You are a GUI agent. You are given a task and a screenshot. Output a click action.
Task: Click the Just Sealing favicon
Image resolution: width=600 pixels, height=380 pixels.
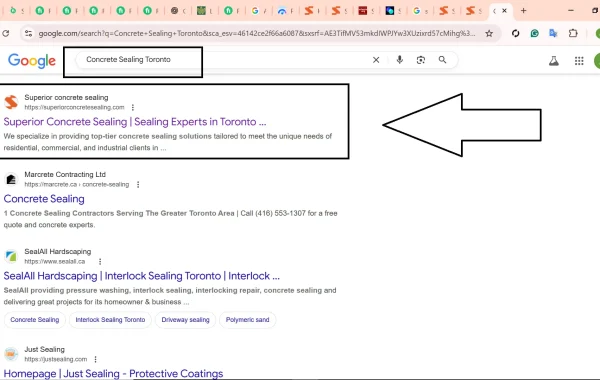[11, 354]
